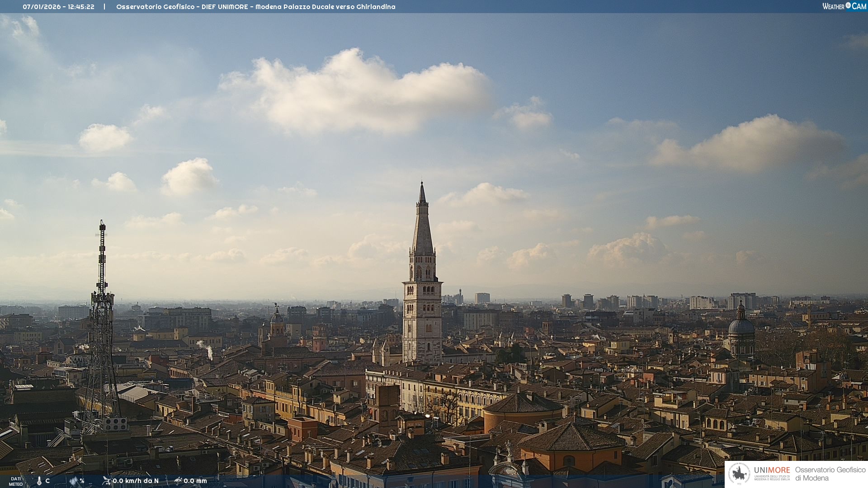Viewport: 868px width, 488px height.
Task: Click the humidity percent sign label
Action: point(82,481)
